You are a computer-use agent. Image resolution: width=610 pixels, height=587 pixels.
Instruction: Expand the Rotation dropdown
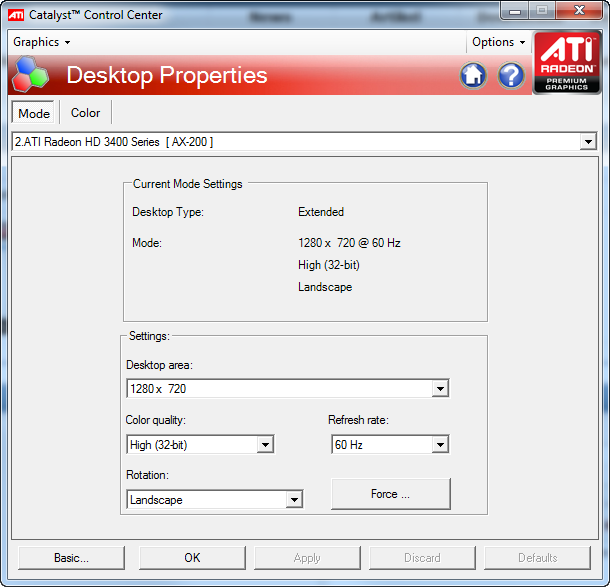point(294,499)
